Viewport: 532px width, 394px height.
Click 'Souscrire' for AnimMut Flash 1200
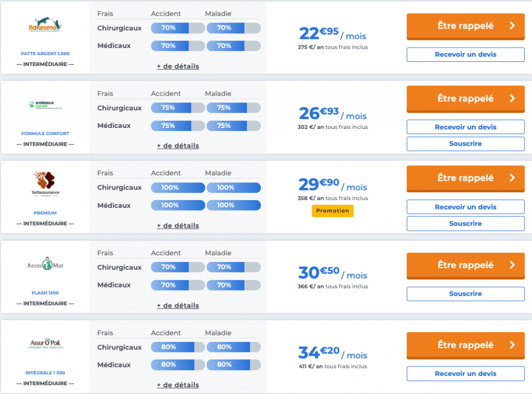pyautogui.click(x=465, y=294)
